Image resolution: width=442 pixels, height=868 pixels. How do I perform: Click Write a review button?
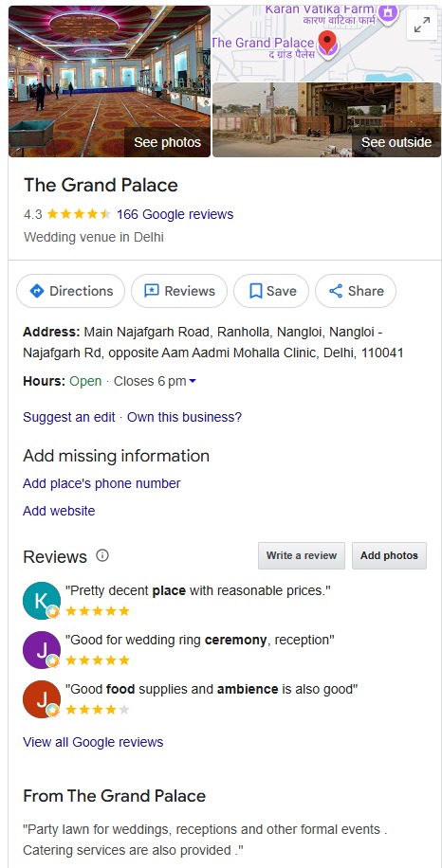click(x=302, y=555)
